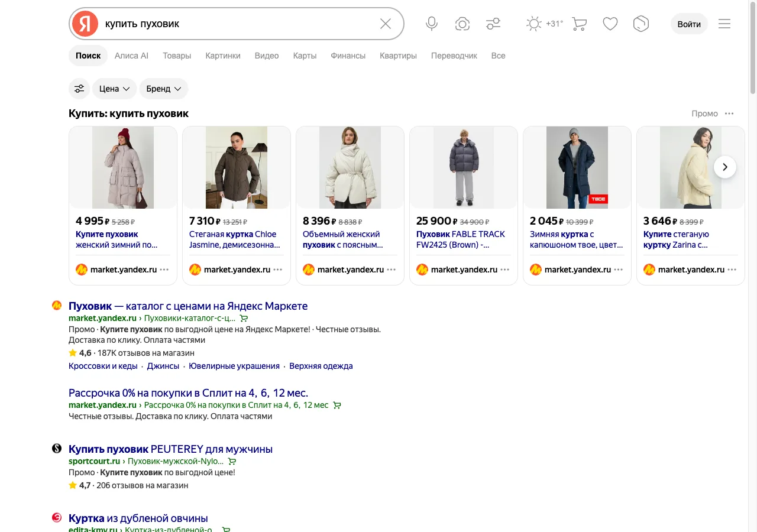Open weather widget showing +31°

545,24
